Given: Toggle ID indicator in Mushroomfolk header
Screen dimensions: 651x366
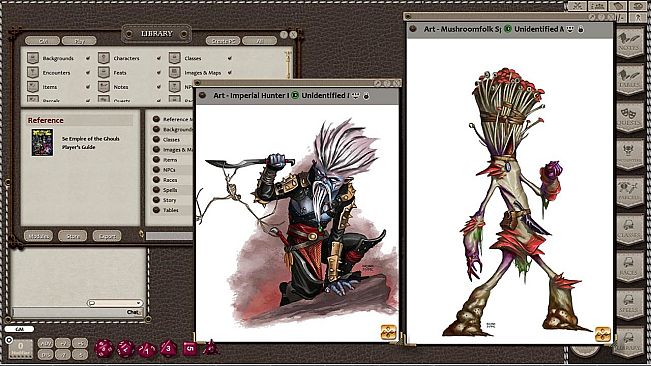Looking at the screenshot, I should pos(508,29).
